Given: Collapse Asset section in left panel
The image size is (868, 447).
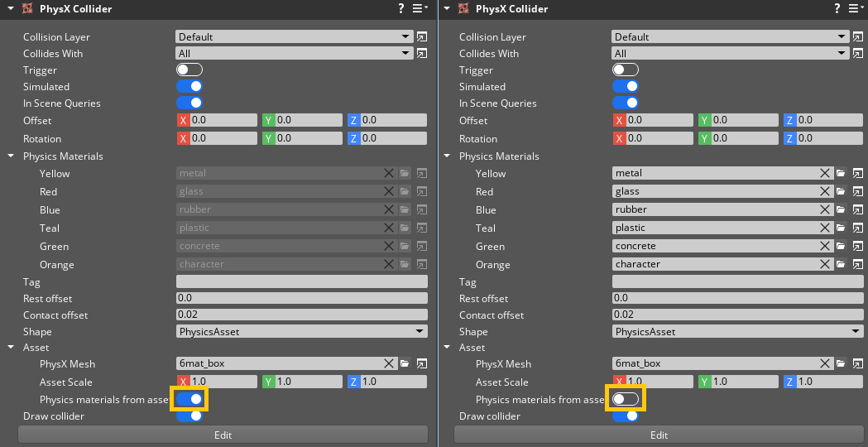Looking at the screenshot, I should pyautogui.click(x=11, y=348).
